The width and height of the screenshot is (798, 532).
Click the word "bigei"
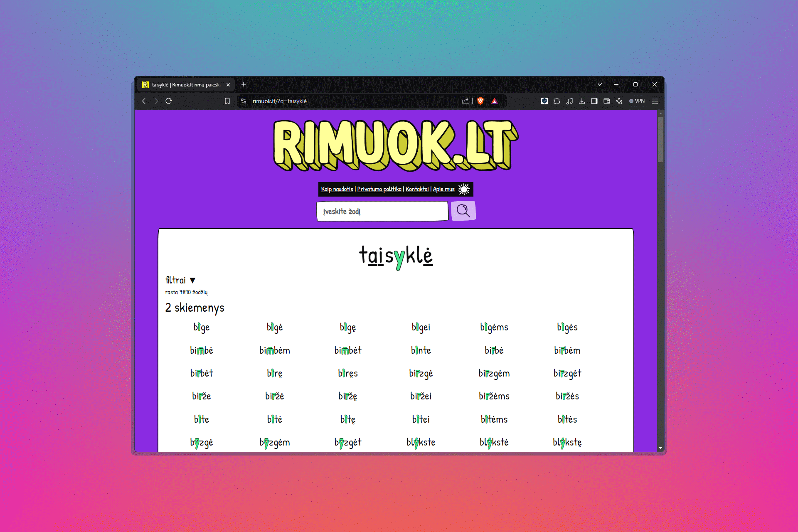pyautogui.click(x=421, y=328)
